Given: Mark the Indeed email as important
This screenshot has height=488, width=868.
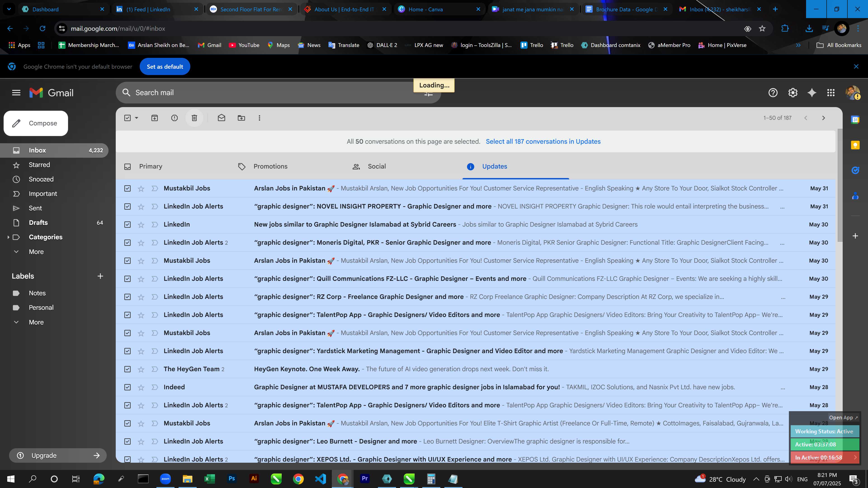Looking at the screenshot, I should pos(155,387).
